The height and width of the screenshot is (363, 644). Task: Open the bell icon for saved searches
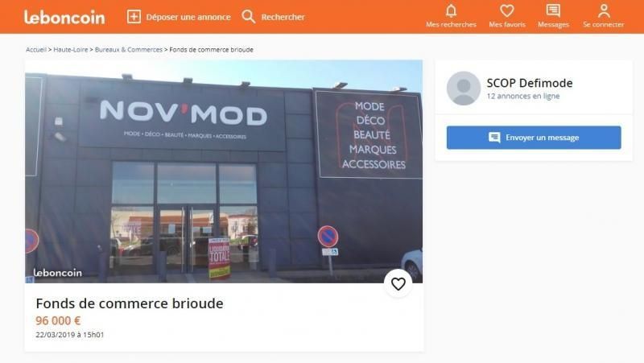coord(451,10)
